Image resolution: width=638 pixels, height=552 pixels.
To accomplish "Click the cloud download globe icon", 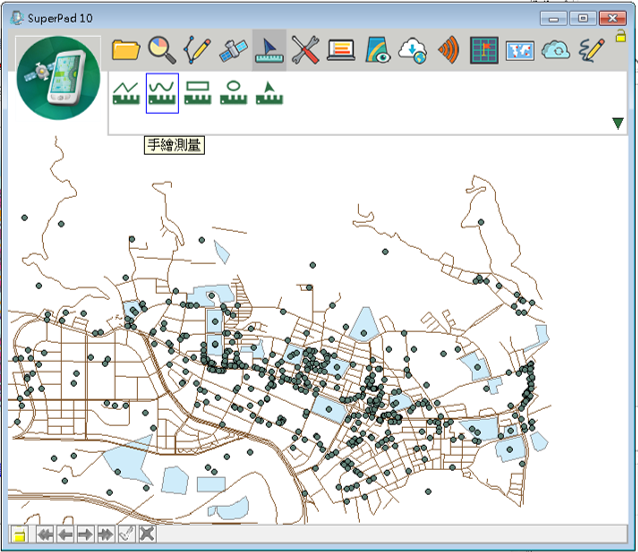I will click(413, 50).
